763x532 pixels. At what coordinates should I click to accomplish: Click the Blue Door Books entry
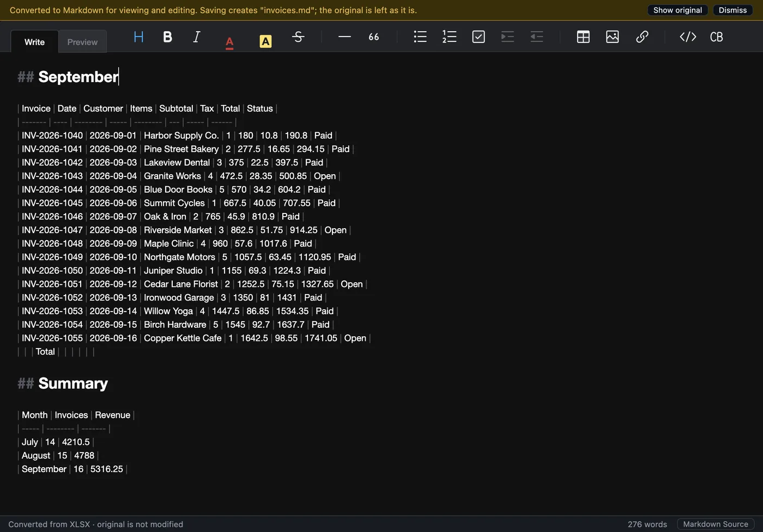pos(178,189)
